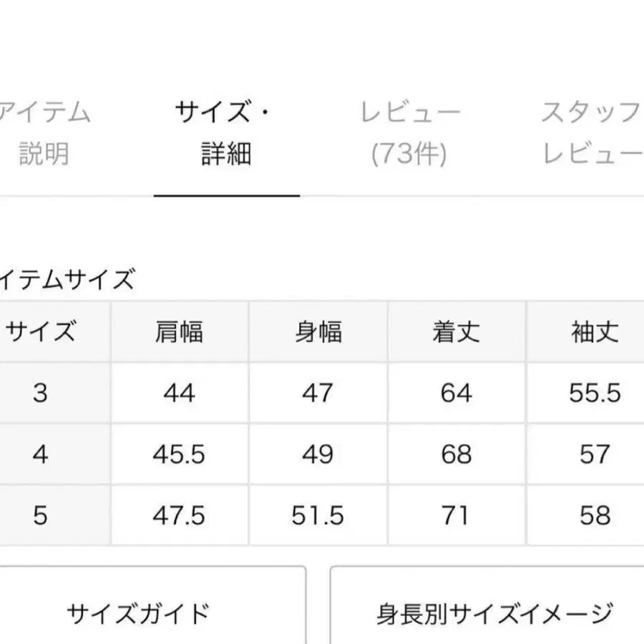Click the 45.5 shoulder width cell
The image size is (644, 644).
coord(179,454)
